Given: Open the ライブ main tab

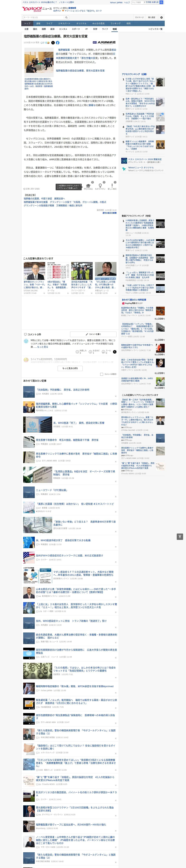Looking at the screenshot, I should (x=49, y=24).
